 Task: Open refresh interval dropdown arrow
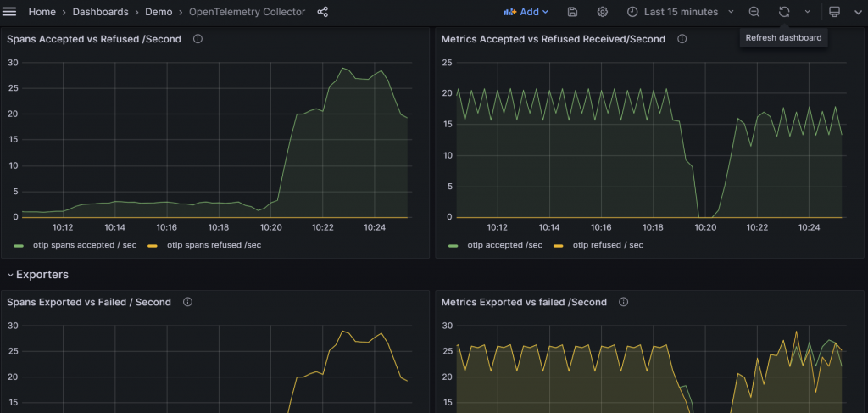807,12
